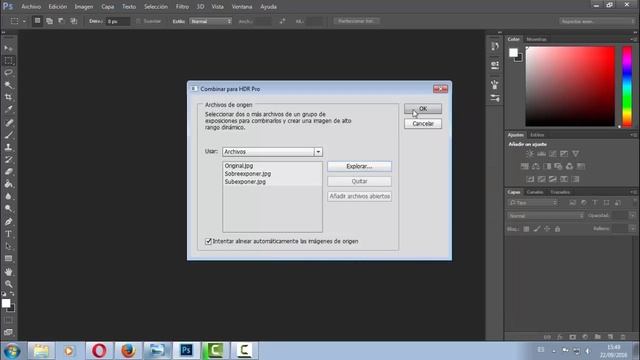
Task: Open marquee tool preset picker arrow
Action: [x=24, y=21]
